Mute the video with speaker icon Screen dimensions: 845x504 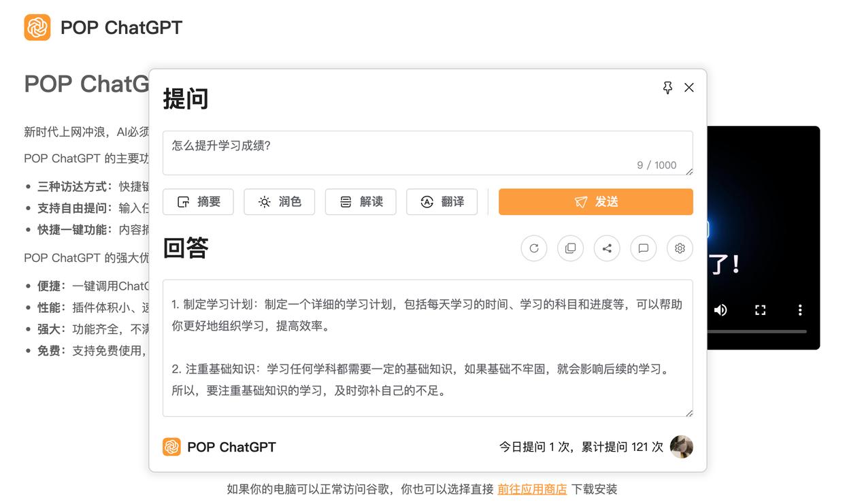pyautogui.click(x=720, y=310)
